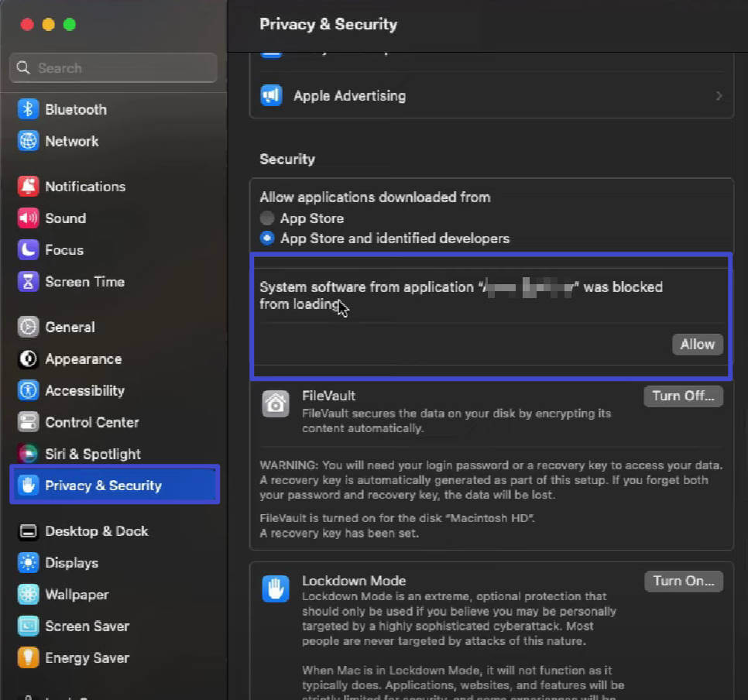Viewport: 748px width, 700px height.
Task: Click the Accessibility icon in sidebar
Action: pos(28,391)
